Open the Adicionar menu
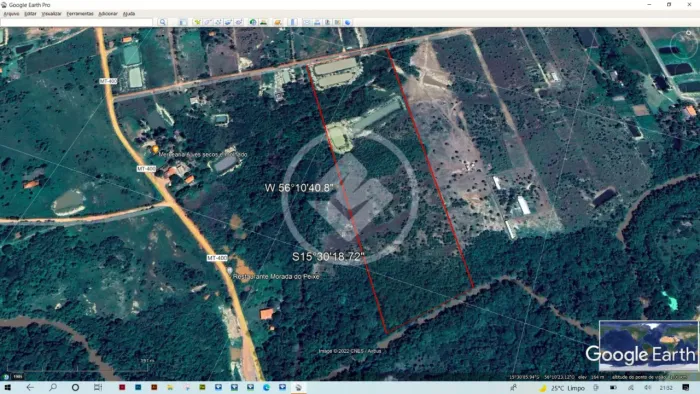The height and width of the screenshot is (394, 700). click(x=108, y=14)
